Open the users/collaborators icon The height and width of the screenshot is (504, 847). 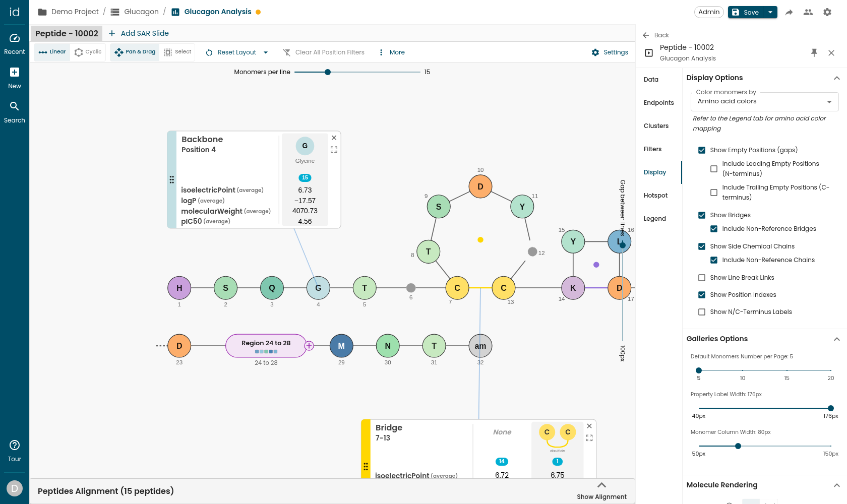(808, 12)
